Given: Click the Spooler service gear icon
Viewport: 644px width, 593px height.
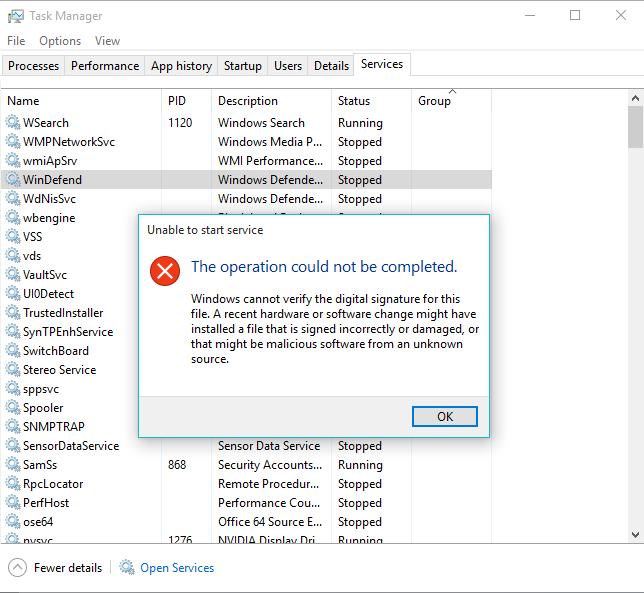Looking at the screenshot, I should click(13, 407).
